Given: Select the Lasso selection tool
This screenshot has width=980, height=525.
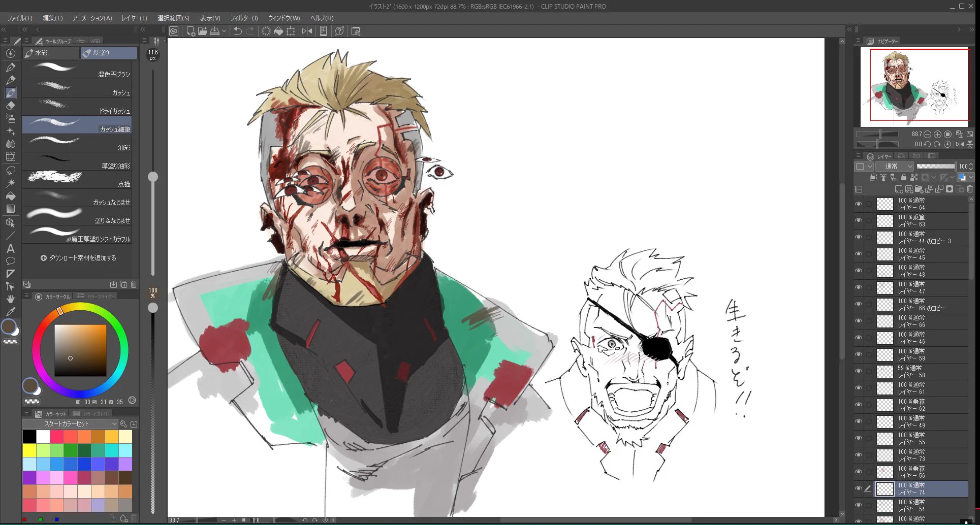Looking at the screenshot, I should (x=11, y=170).
